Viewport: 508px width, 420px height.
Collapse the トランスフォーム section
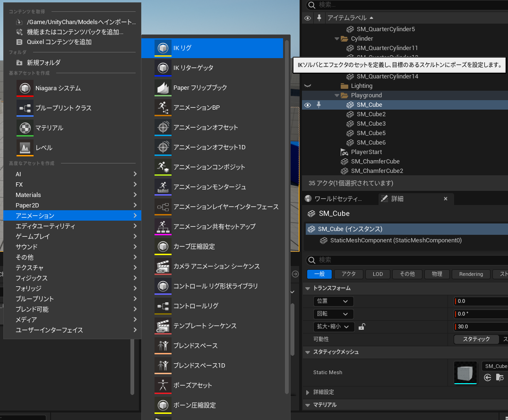[308, 288]
